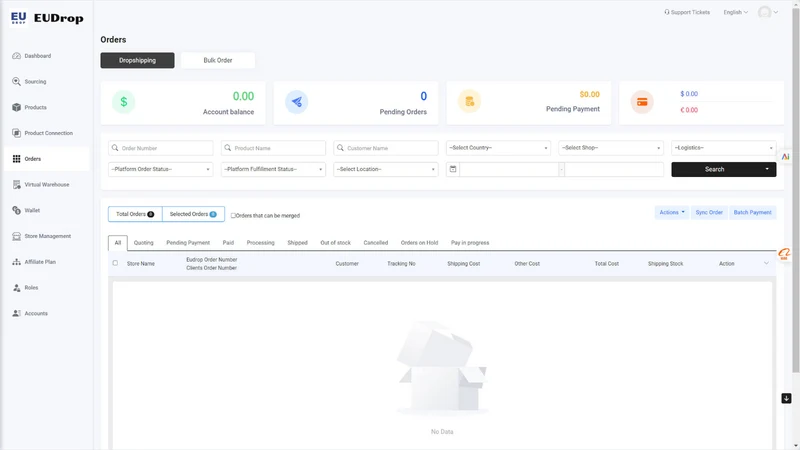Viewport: 800px width, 450px height.
Task: Click the start date input field
Action: [509, 169]
